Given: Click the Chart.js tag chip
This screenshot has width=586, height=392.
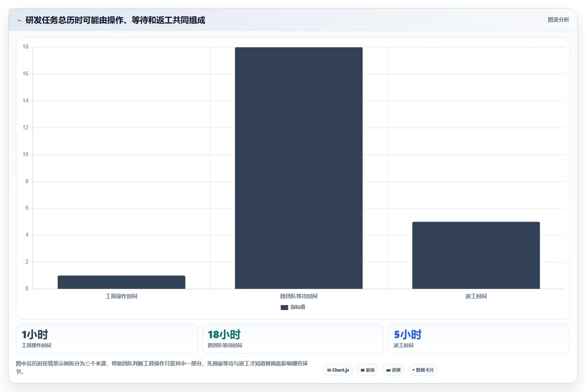Looking at the screenshot, I should pyautogui.click(x=338, y=370).
